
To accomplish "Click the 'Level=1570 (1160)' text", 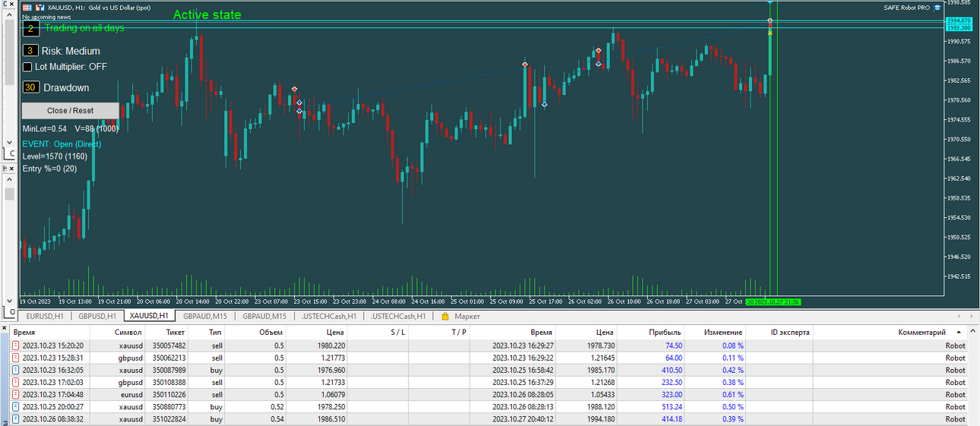I will click(55, 156).
